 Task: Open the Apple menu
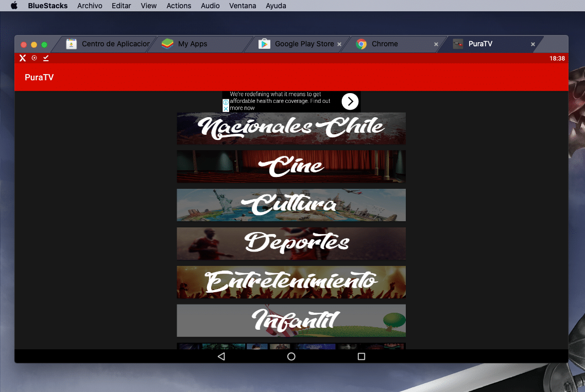pos(14,6)
